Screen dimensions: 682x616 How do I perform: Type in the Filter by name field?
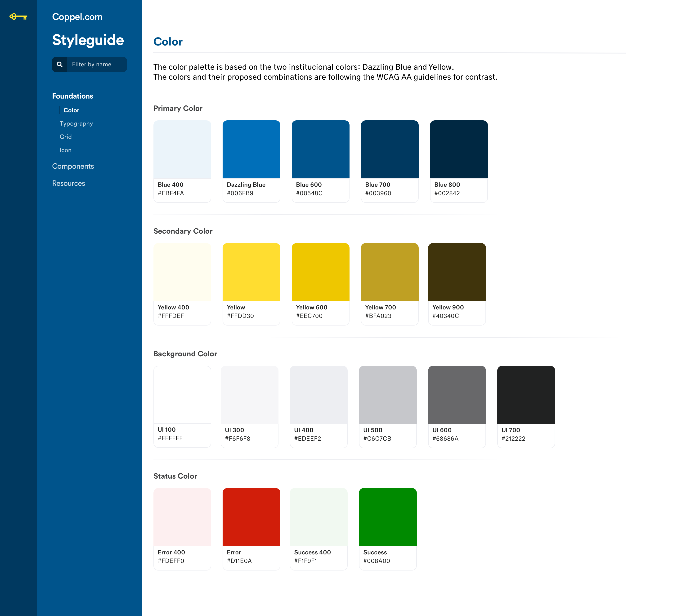coord(96,64)
